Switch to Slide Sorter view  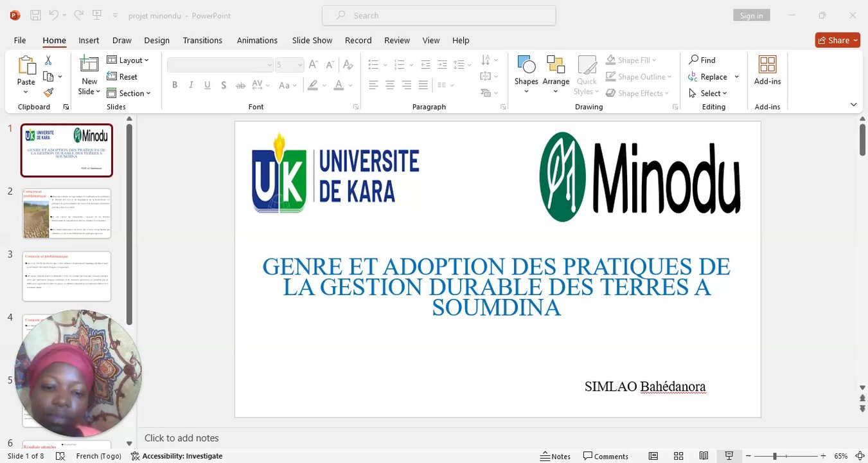coord(679,456)
